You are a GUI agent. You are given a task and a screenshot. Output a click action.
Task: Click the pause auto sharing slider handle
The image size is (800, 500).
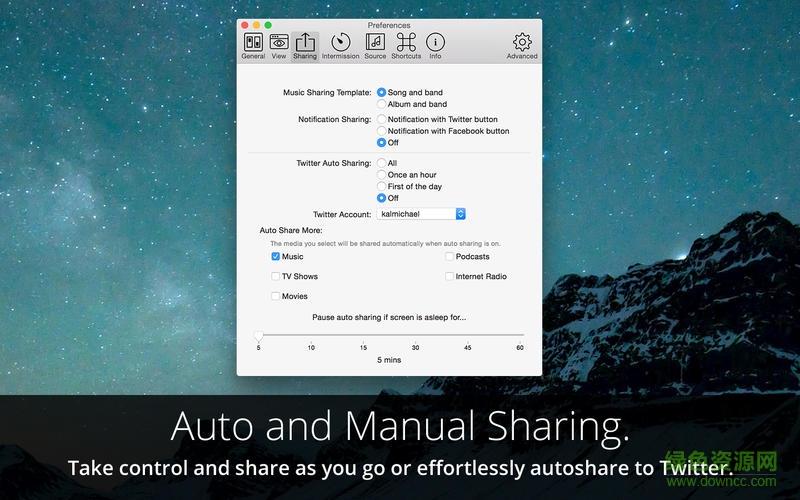tap(259, 336)
